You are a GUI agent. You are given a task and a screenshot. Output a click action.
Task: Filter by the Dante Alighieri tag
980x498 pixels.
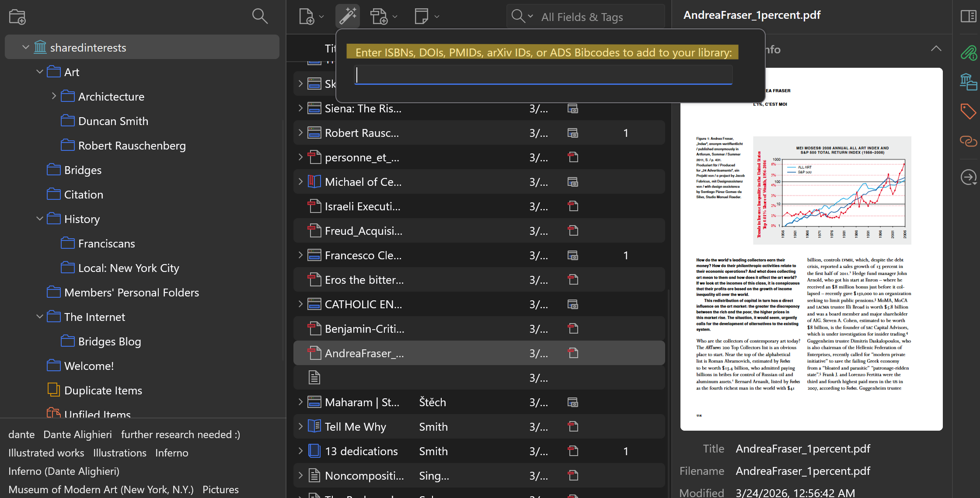tap(77, 435)
